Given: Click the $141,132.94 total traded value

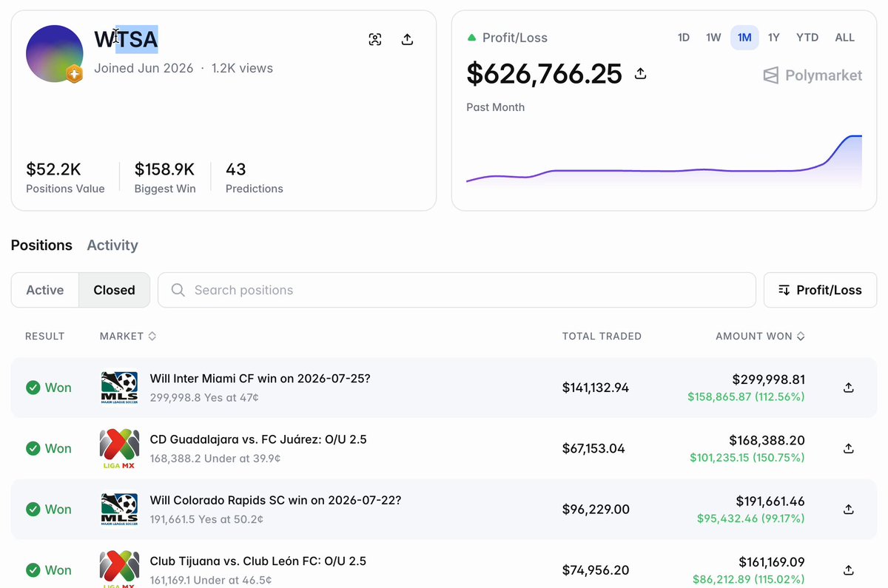Looking at the screenshot, I should coord(596,388).
